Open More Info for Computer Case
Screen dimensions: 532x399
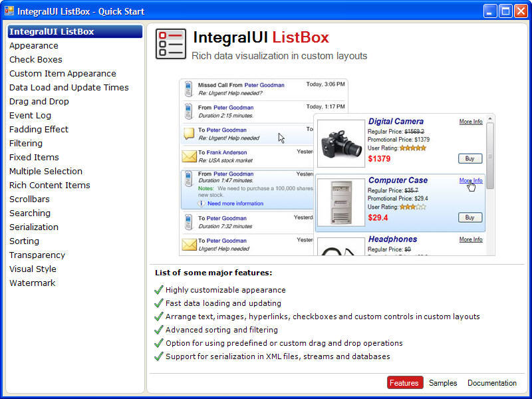click(471, 180)
